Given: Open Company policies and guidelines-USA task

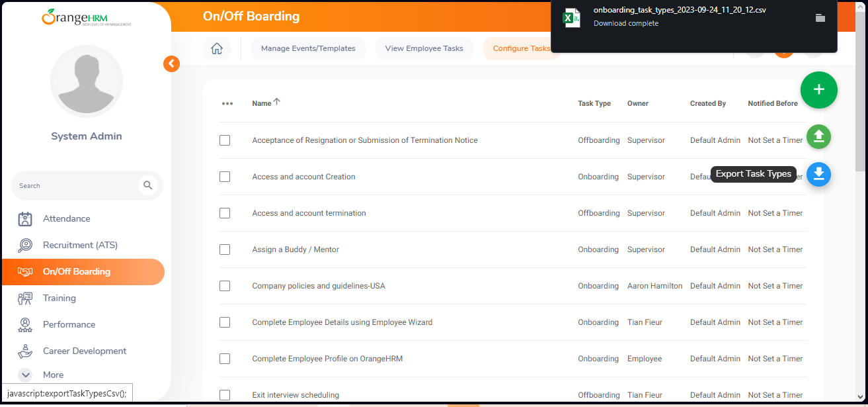Looking at the screenshot, I should tap(319, 286).
